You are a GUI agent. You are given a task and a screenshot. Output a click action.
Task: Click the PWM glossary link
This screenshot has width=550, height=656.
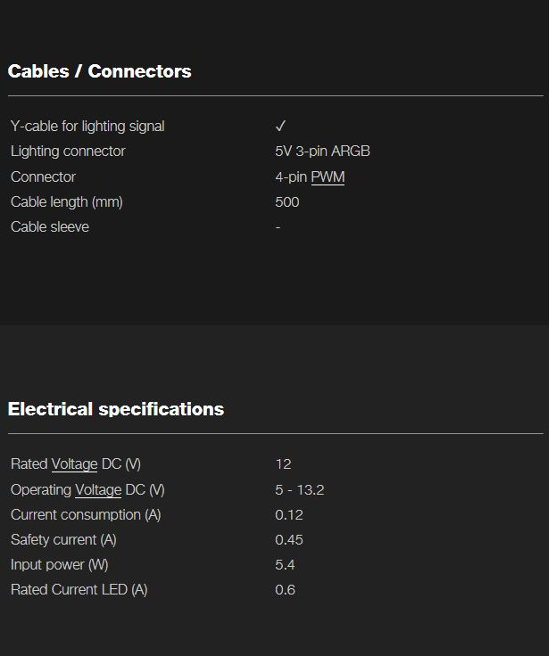327,177
